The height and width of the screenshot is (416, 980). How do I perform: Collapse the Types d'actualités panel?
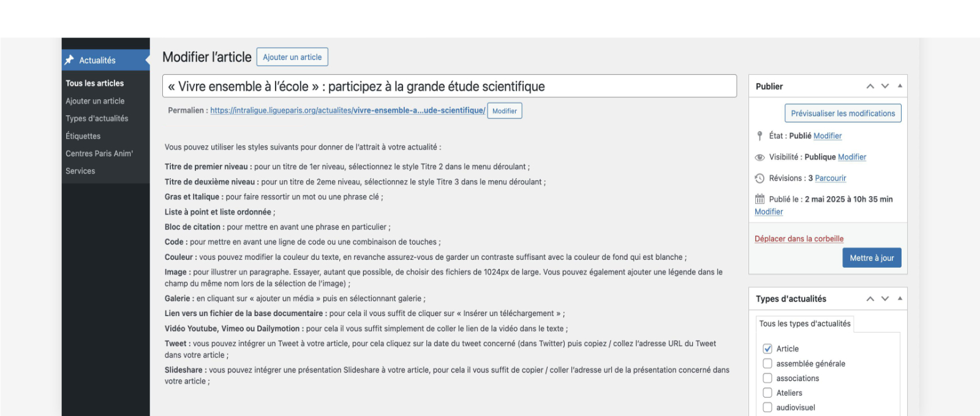[x=900, y=299]
